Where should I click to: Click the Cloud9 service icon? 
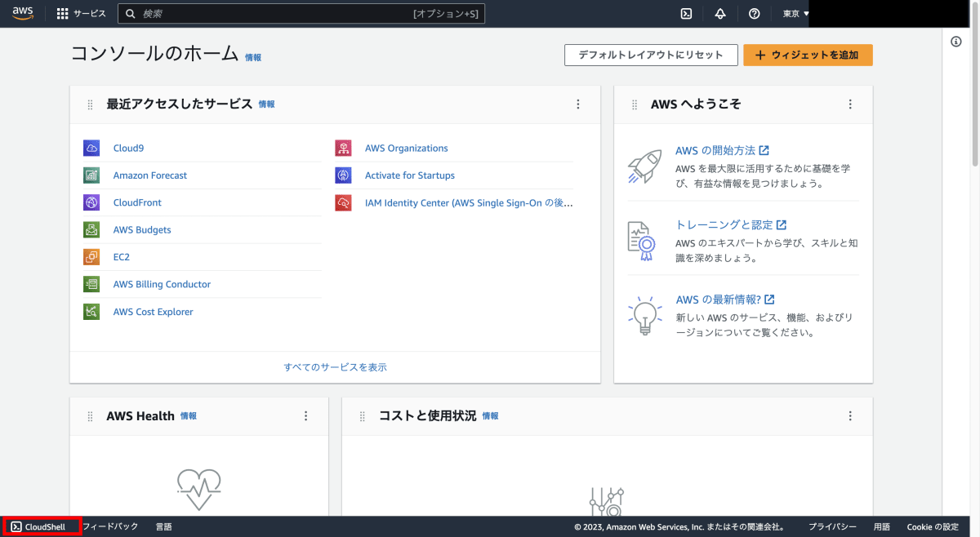91,148
